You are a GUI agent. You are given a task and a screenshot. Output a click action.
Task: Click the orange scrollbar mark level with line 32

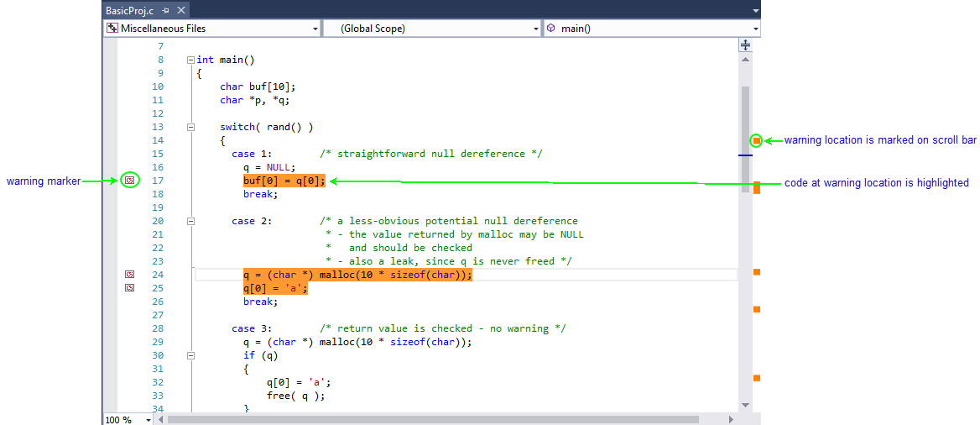756,378
